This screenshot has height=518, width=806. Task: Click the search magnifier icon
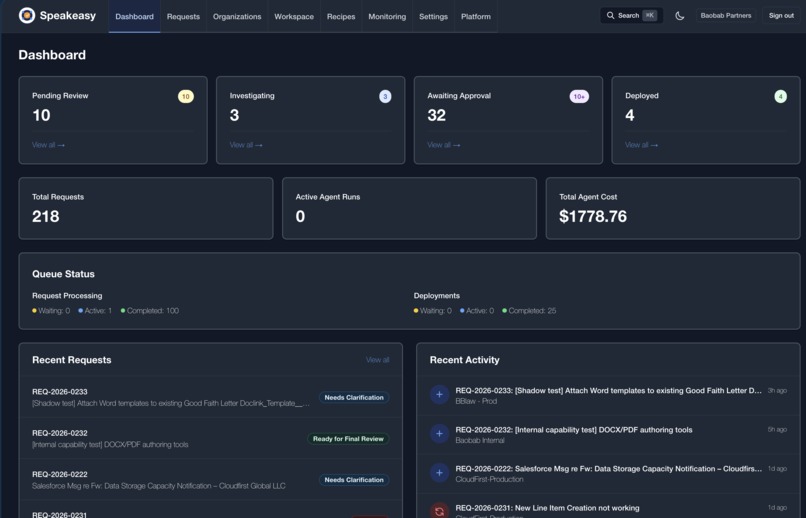[x=610, y=15]
